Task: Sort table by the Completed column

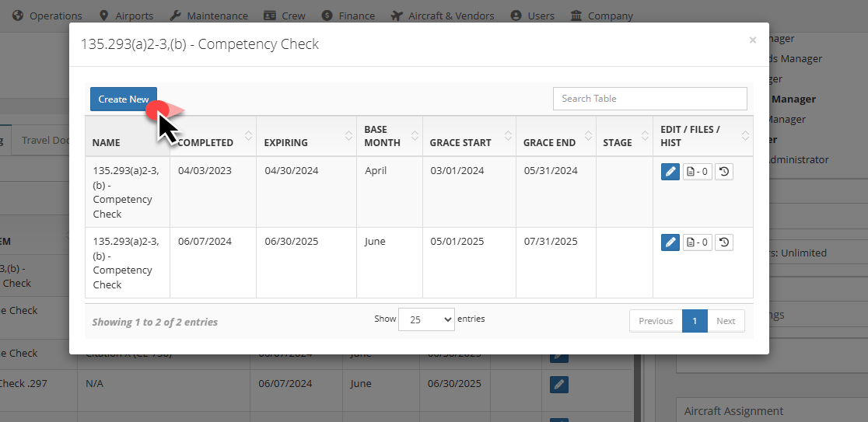Action: click(x=212, y=136)
